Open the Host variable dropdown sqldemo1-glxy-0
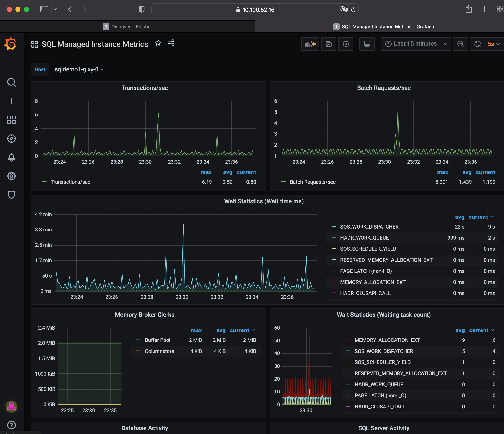Image resolution: width=504 pixels, height=434 pixels. coord(80,69)
